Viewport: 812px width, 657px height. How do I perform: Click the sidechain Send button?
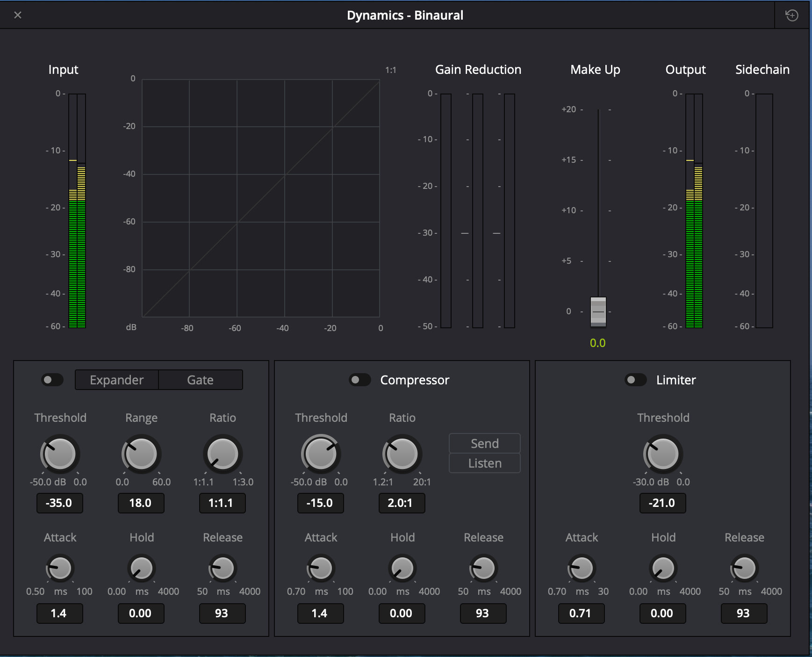[485, 443]
